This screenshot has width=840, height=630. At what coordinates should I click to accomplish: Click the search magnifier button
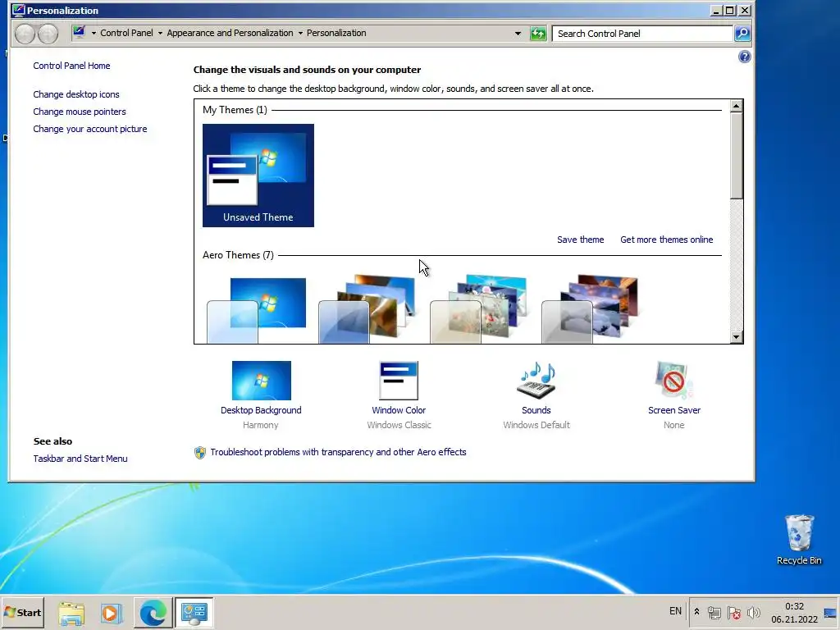click(742, 33)
